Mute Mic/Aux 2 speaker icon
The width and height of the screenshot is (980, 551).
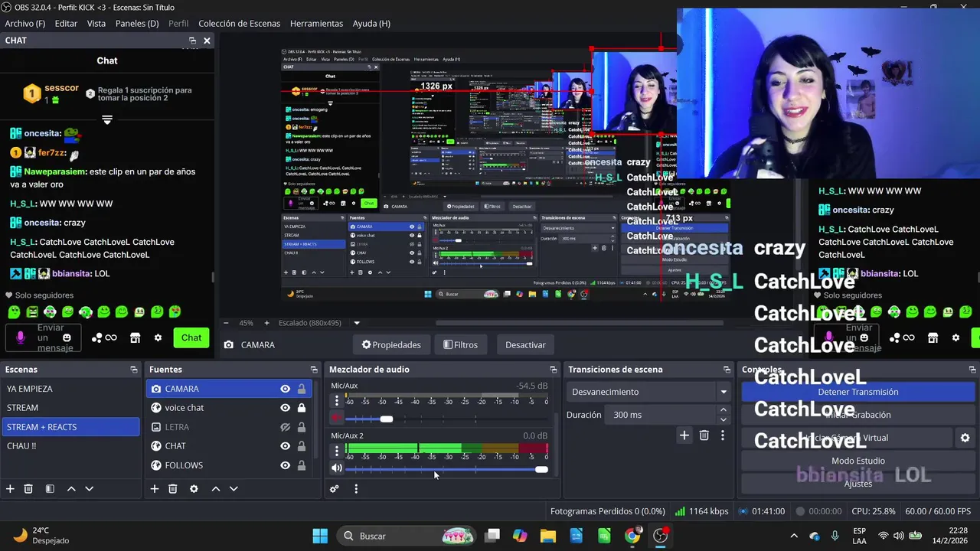click(x=336, y=468)
